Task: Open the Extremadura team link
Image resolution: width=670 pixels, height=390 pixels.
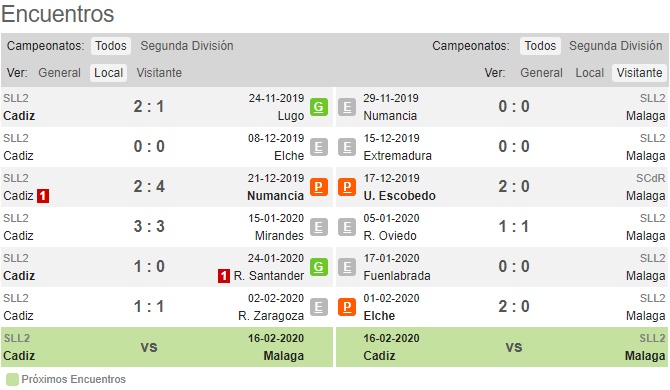Action: tap(397, 156)
